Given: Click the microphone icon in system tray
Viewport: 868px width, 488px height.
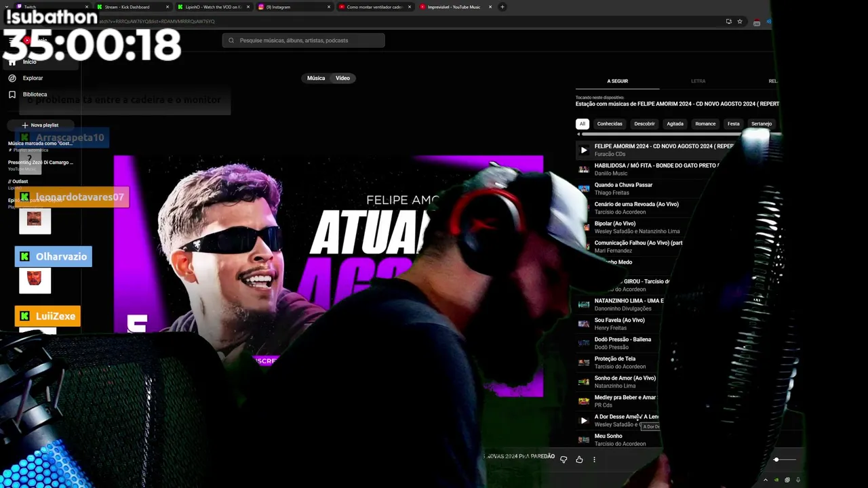Looking at the screenshot, I should (798, 480).
